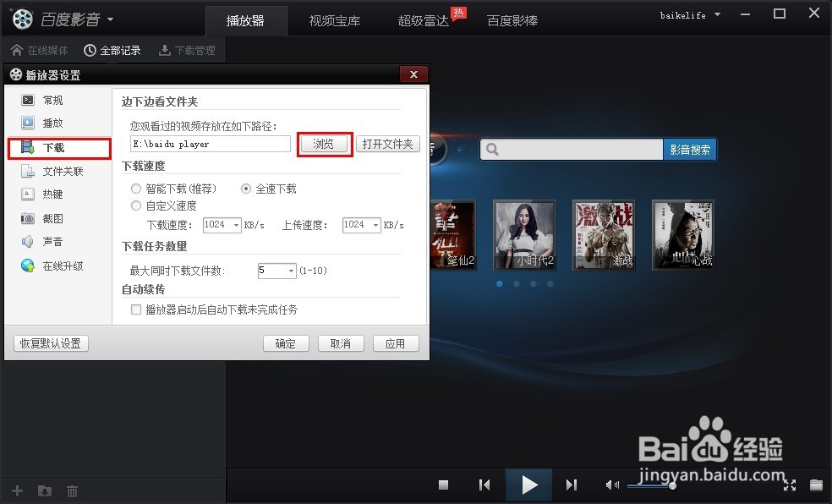832x504 pixels.
Task: Add item with plus icon
Action: [18, 490]
